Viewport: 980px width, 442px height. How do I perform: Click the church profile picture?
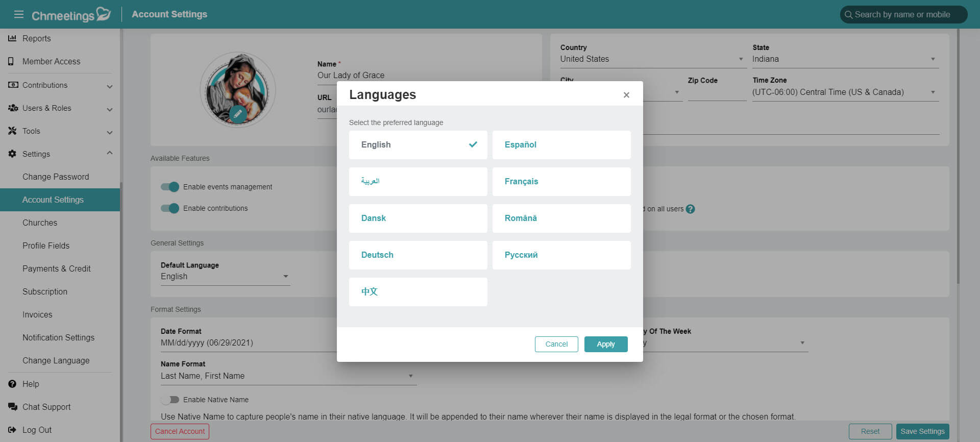point(238,89)
